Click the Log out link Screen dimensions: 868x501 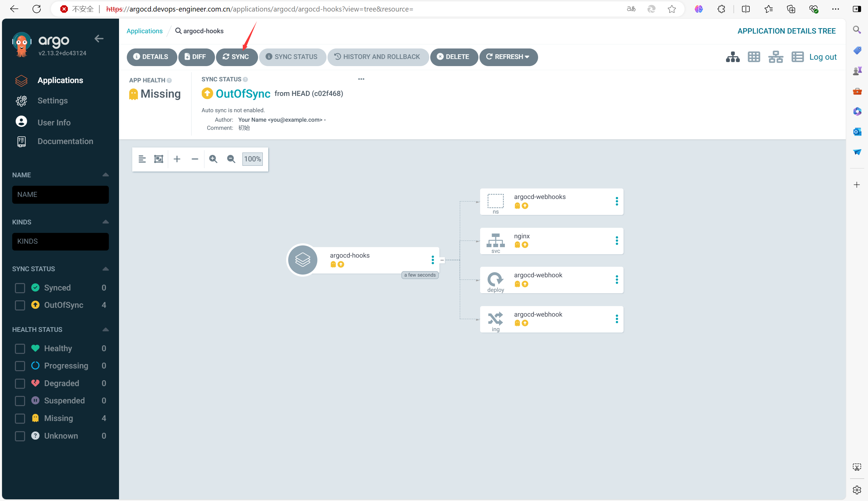click(823, 57)
